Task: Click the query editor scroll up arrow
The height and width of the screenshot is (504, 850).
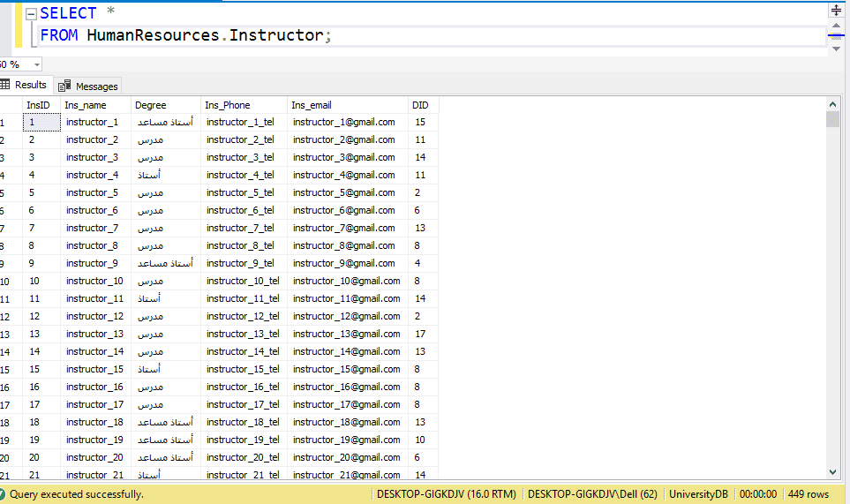Action: [x=836, y=26]
